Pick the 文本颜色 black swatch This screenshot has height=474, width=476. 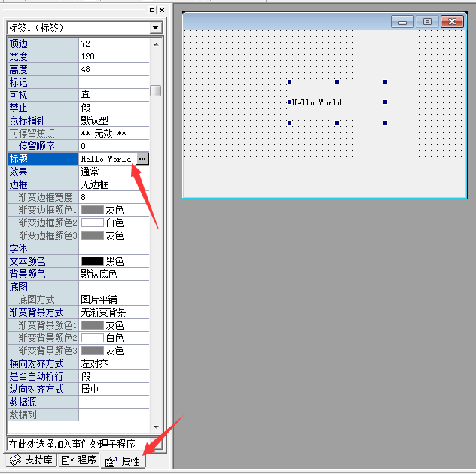(93, 261)
